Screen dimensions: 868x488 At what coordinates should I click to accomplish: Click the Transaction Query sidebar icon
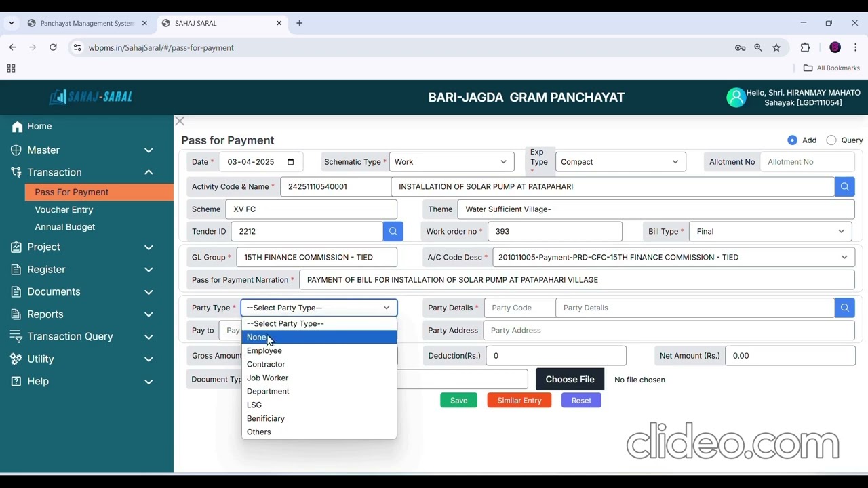click(16, 337)
